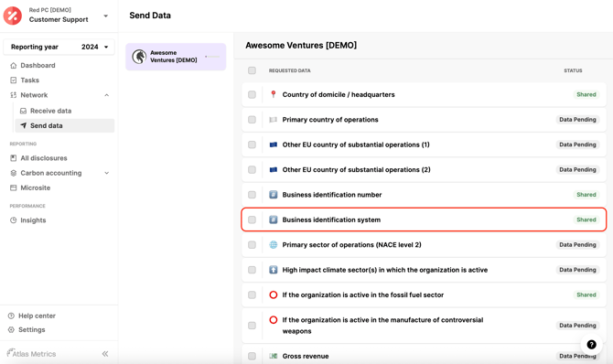The width and height of the screenshot is (613, 364).
Task: Click the Carbon accounting layers icon
Action: tap(14, 173)
